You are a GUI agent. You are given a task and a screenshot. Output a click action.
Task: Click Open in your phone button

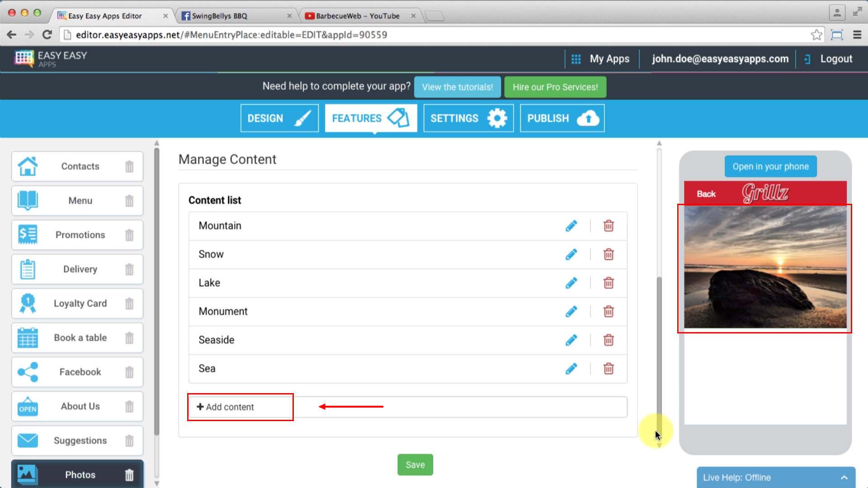click(770, 166)
